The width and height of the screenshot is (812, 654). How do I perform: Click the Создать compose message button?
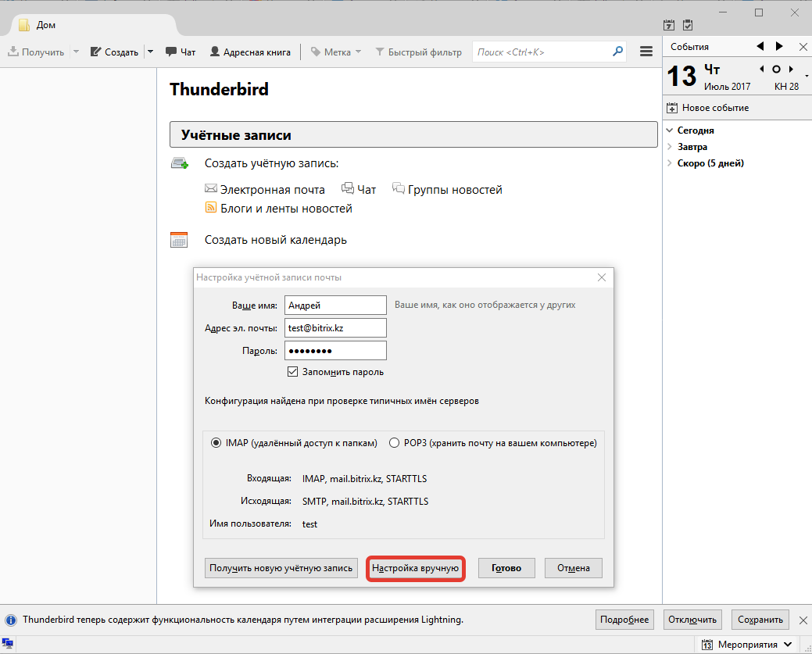(x=114, y=52)
